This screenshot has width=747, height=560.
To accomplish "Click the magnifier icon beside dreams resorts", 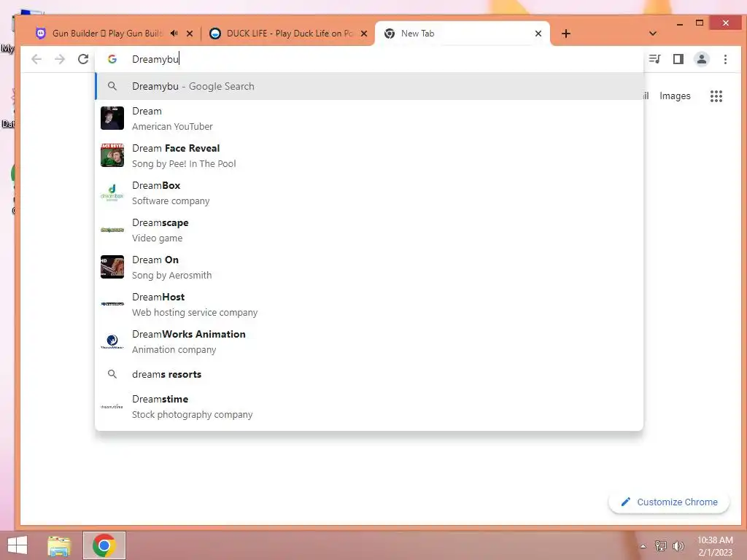I will click(x=112, y=374).
